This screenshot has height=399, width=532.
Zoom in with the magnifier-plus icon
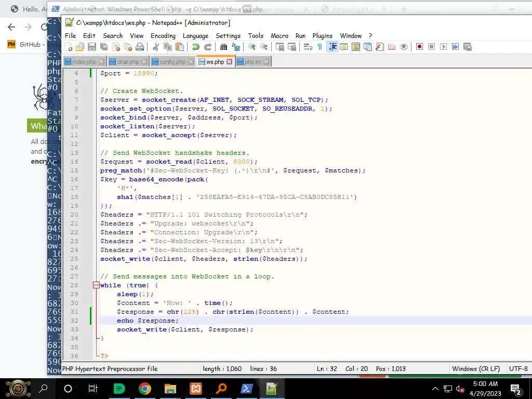click(x=252, y=47)
